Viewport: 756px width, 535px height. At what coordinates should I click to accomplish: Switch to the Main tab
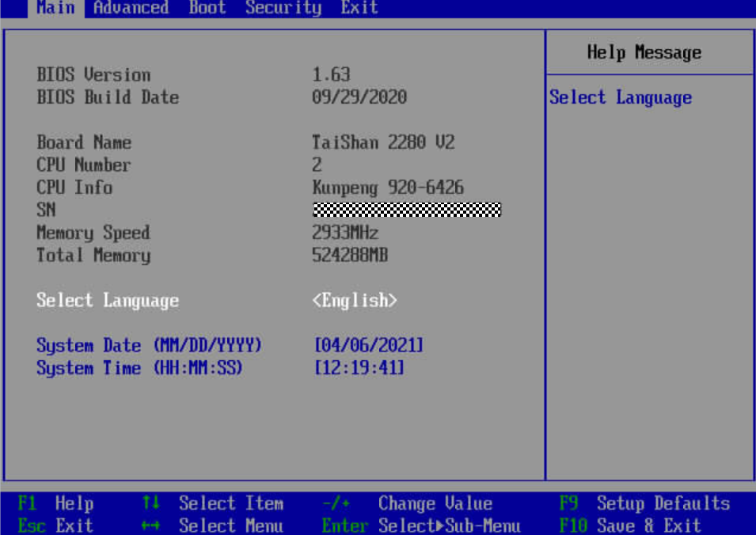click(56, 8)
